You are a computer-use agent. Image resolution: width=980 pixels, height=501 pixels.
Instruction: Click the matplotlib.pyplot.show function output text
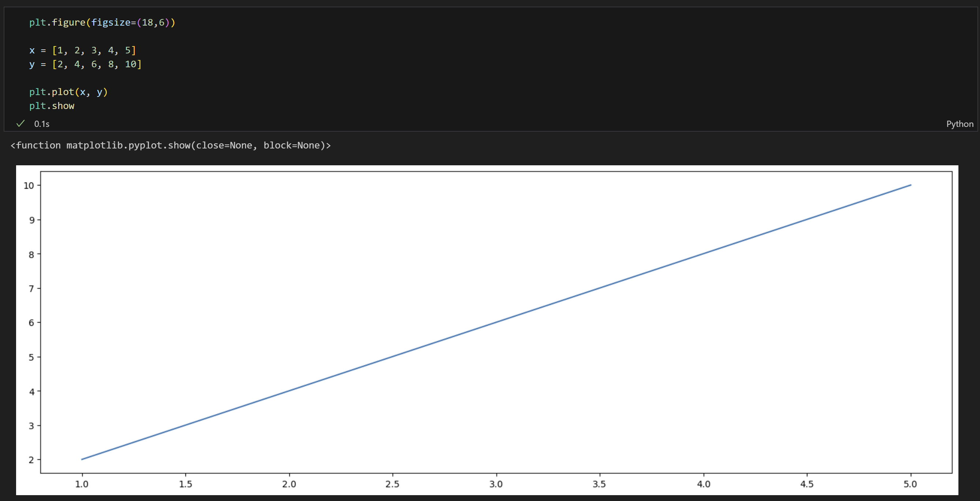[170, 145]
